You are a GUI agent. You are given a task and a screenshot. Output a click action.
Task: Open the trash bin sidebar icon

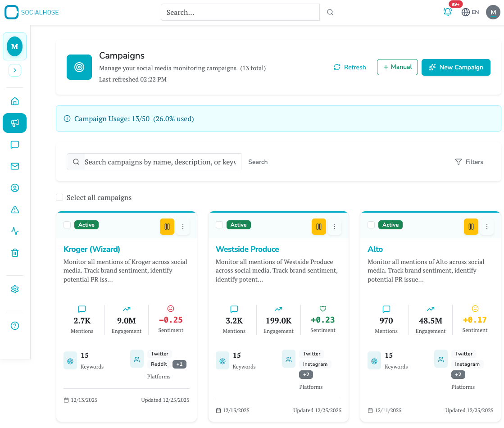[15, 253]
